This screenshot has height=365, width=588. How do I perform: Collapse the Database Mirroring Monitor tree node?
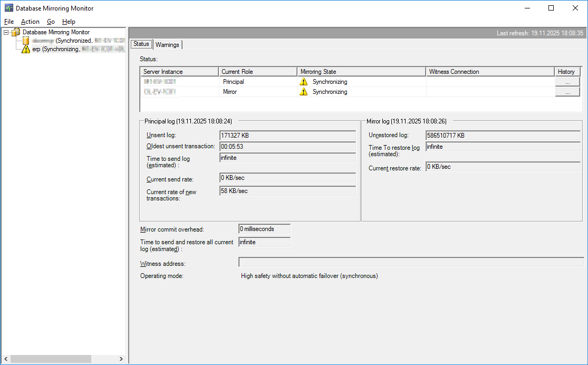6,32
